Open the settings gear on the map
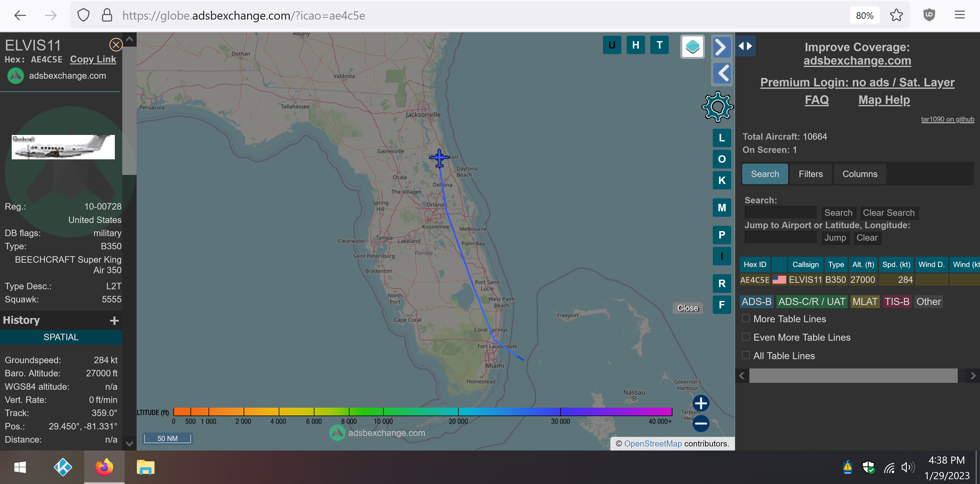 coord(717,107)
